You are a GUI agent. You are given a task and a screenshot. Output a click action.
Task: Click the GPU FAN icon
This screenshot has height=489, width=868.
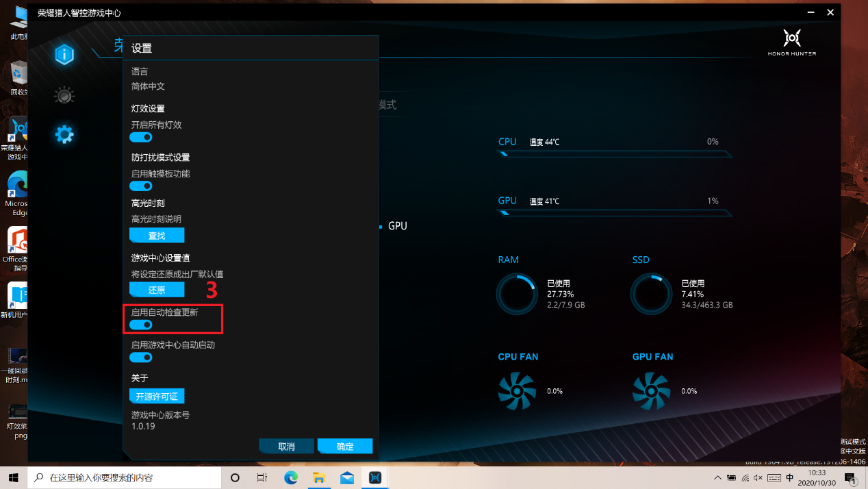tap(651, 391)
